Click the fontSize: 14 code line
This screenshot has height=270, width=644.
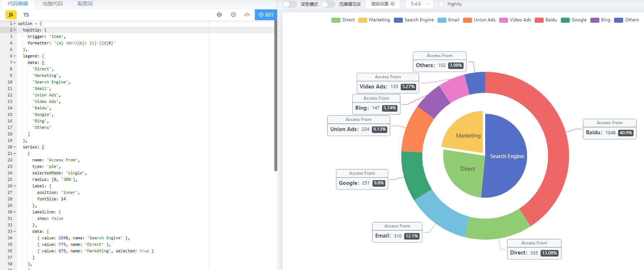coord(51,199)
